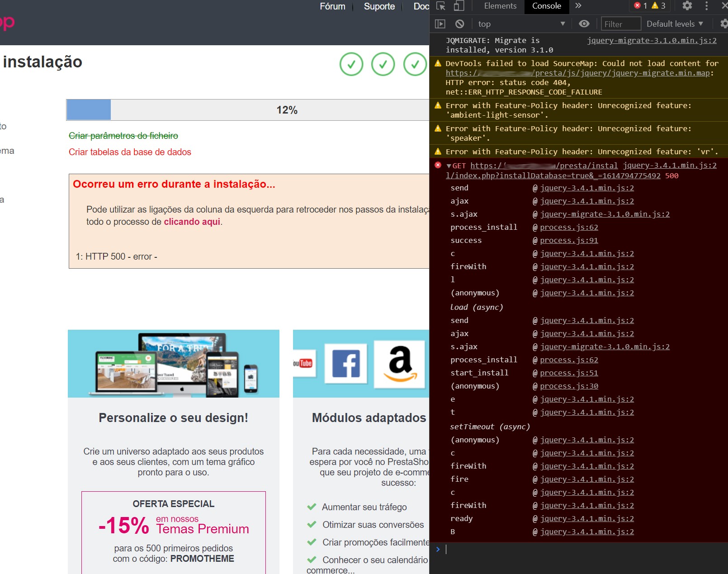728x574 pixels.
Task: Open the Default levels dropdown
Action: point(674,24)
